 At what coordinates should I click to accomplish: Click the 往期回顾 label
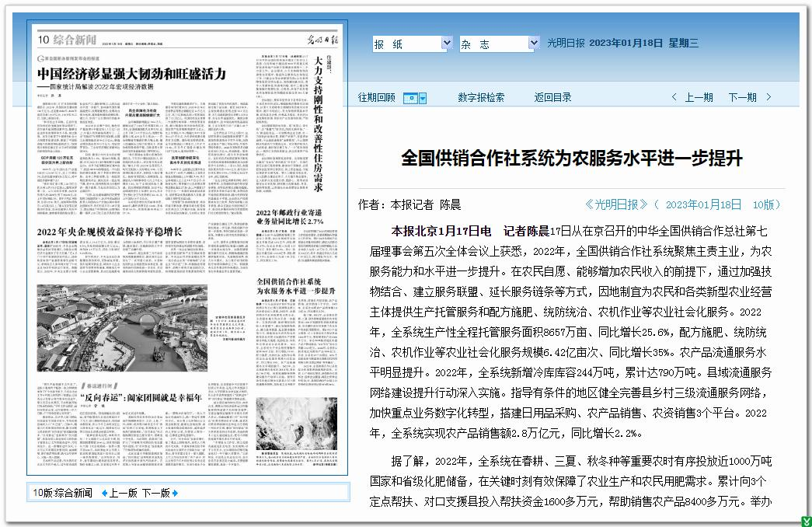tap(376, 97)
